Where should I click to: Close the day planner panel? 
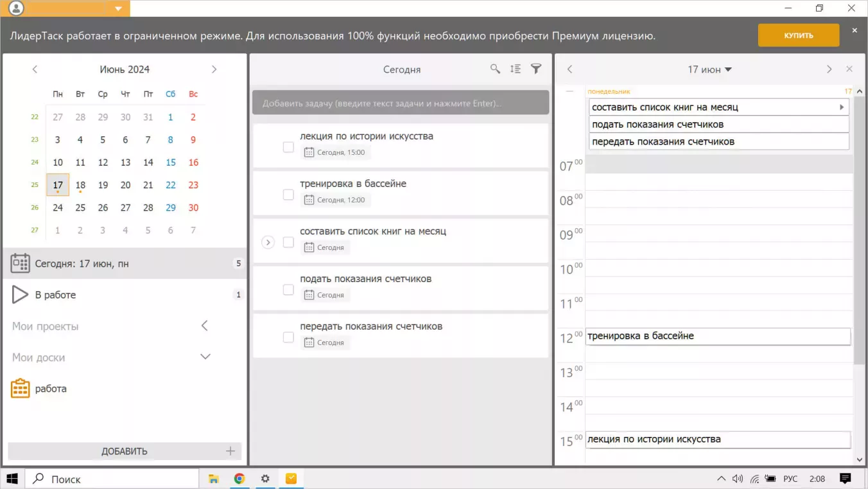[849, 69]
